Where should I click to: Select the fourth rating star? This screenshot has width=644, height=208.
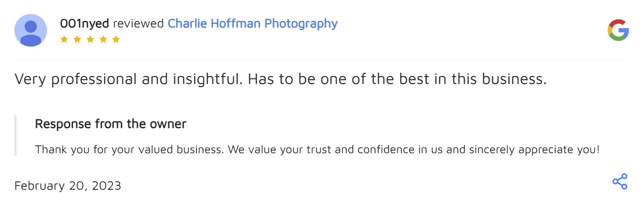(x=103, y=40)
